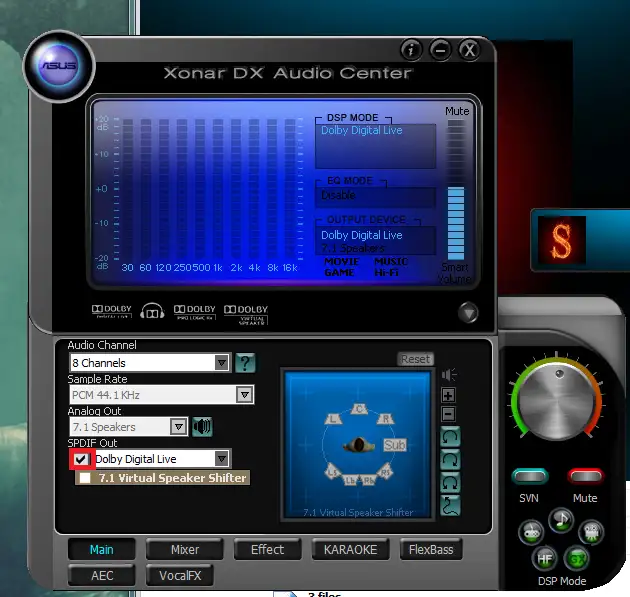The width and height of the screenshot is (630, 597).
Task: Click the plus button beside speaker map
Action: coord(448,395)
